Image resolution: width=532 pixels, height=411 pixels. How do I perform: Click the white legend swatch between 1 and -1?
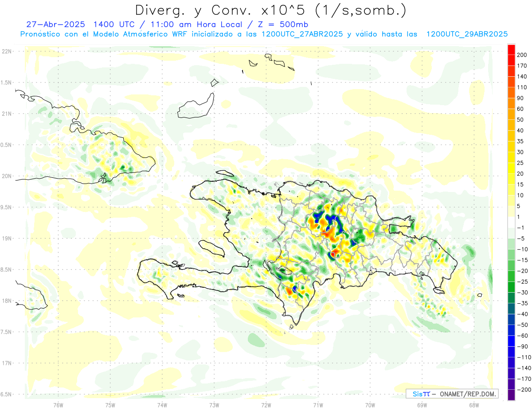tap(511, 222)
